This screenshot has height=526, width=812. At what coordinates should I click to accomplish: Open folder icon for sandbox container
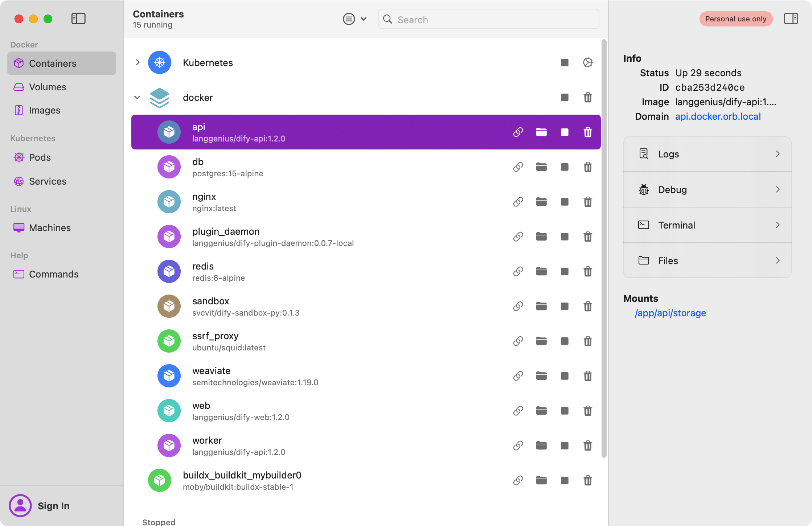[541, 306]
